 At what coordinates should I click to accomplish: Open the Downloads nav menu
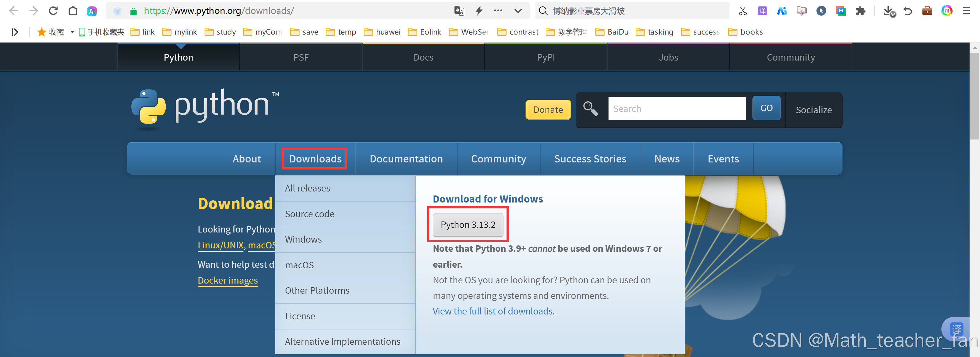click(x=315, y=158)
